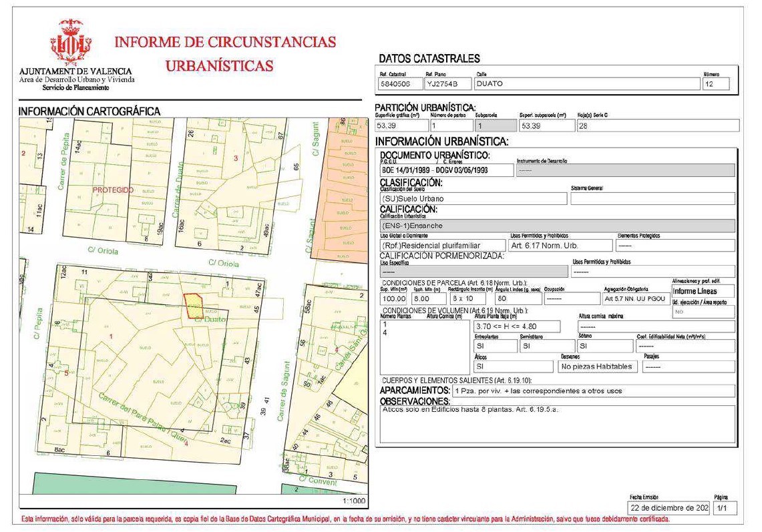Screen dimensions: 762x532
Task: Click the empty Sistema General field
Action: tap(652, 199)
